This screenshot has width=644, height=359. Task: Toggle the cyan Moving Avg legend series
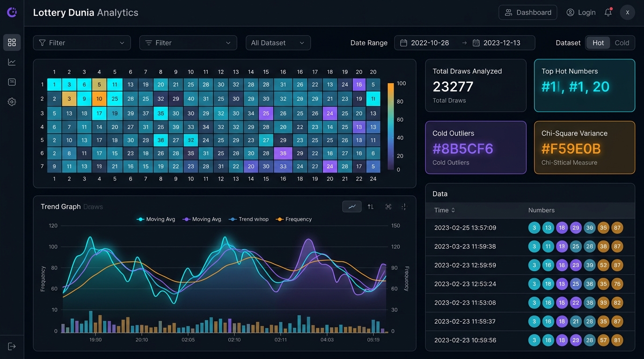coord(156,219)
